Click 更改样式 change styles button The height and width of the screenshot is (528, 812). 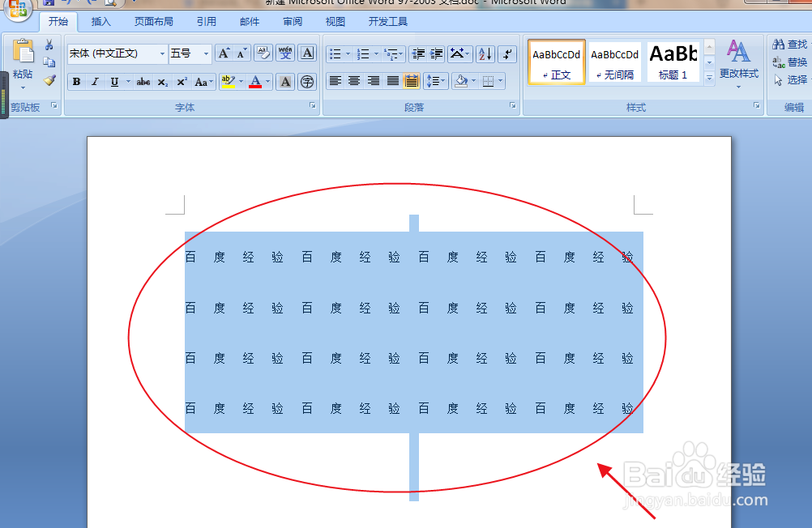click(738, 63)
